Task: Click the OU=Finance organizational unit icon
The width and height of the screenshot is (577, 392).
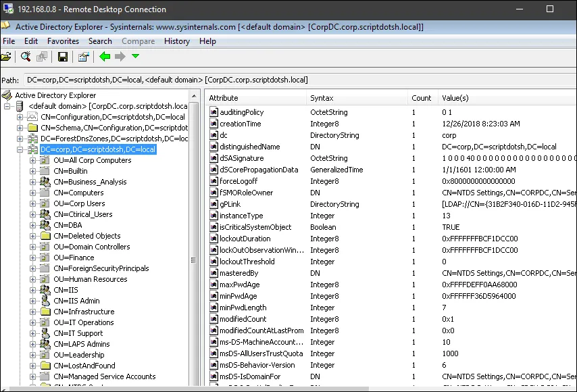Action: (x=45, y=258)
